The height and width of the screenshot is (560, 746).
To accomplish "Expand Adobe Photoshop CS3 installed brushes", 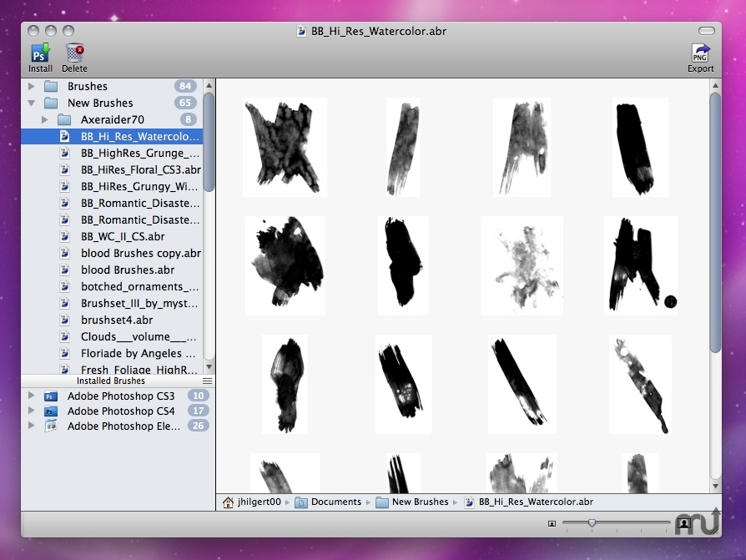I will 32,396.
